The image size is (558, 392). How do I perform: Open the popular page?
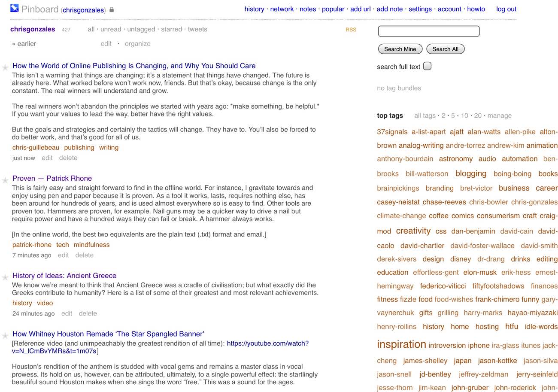click(333, 9)
